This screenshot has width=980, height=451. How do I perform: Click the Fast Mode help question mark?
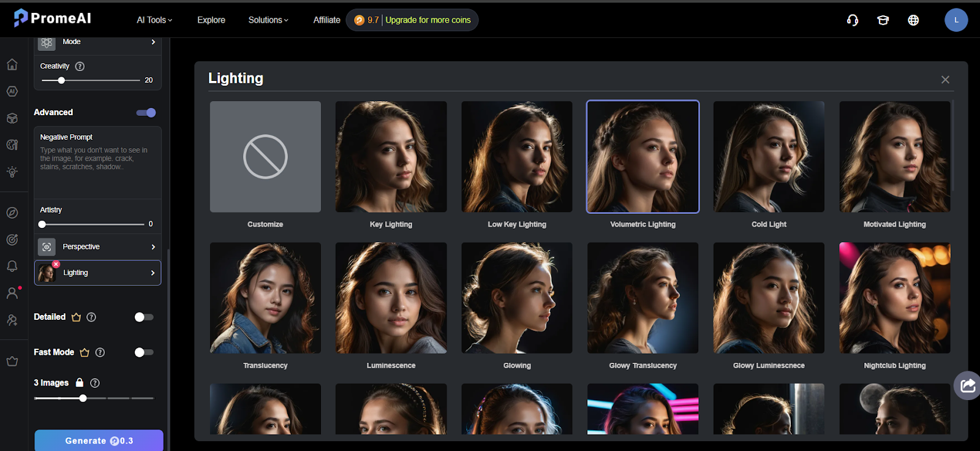(x=100, y=352)
